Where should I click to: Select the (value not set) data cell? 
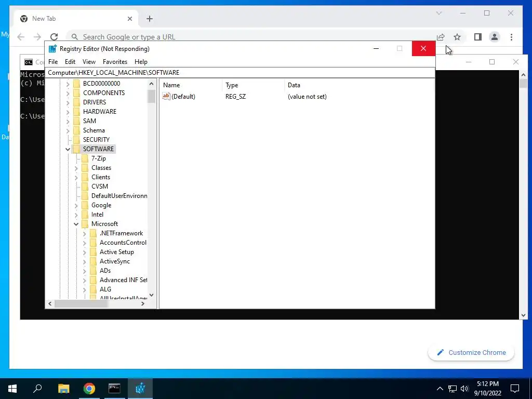(307, 97)
